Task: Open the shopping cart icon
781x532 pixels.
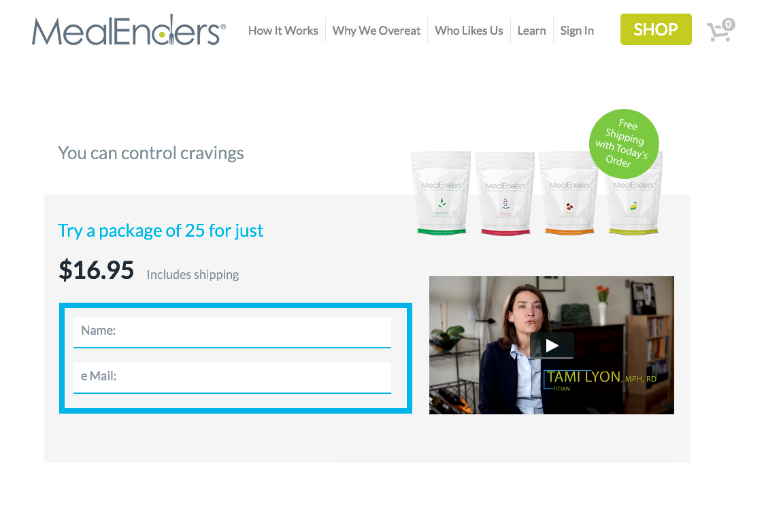Action: click(720, 31)
